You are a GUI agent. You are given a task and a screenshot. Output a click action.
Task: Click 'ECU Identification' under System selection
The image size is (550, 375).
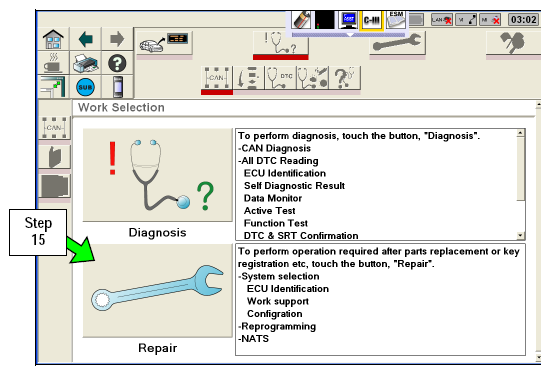click(x=288, y=289)
